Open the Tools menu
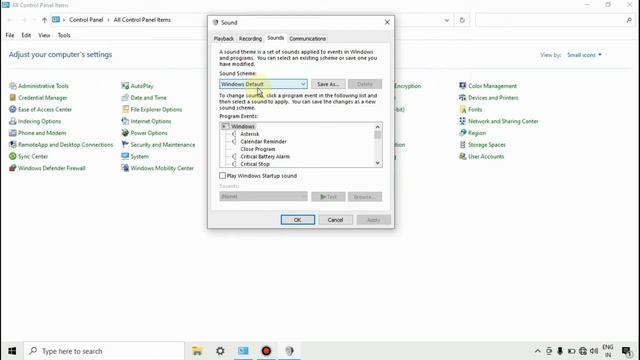The width and height of the screenshot is (640, 360). pos(64,35)
